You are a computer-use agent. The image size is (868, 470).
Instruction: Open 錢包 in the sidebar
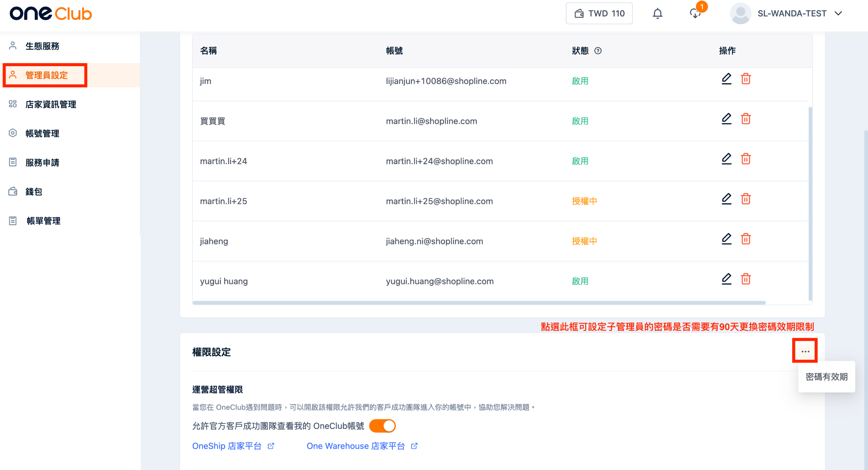tap(34, 192)
